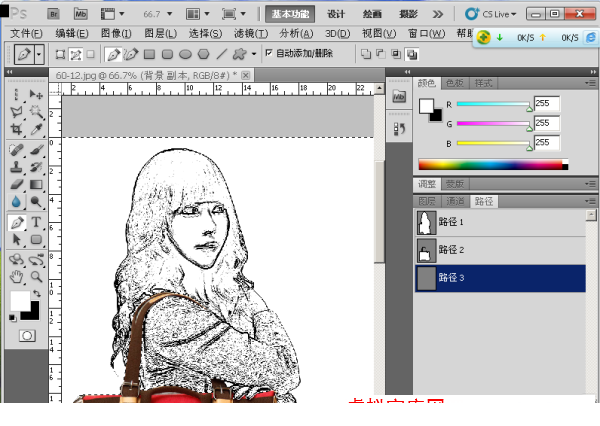600x426 pixels.
Task: Select the Magic Wand tool
Action: 36,112
